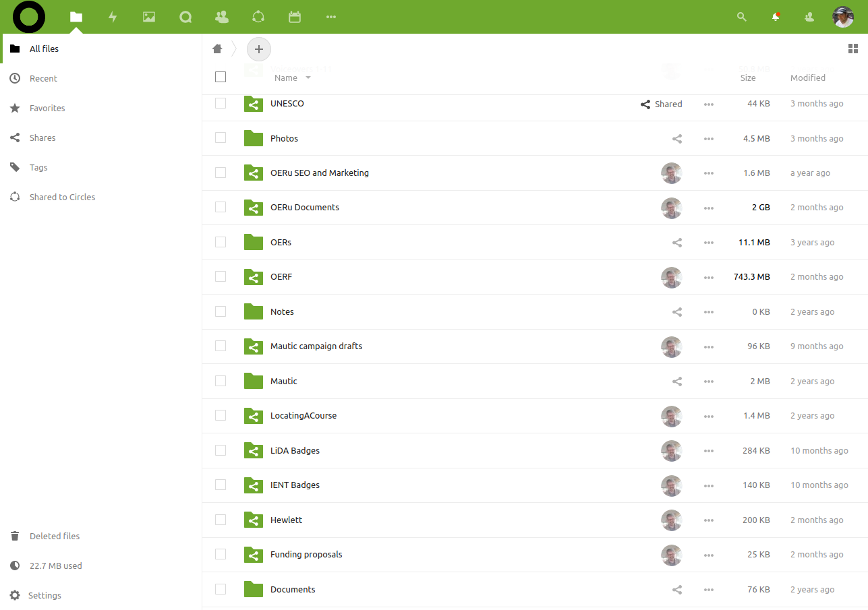Image resolution: width=868 pixels, height=610 pixels.
Task: Launch the Talk chat icon
Action: click(185, 17)
